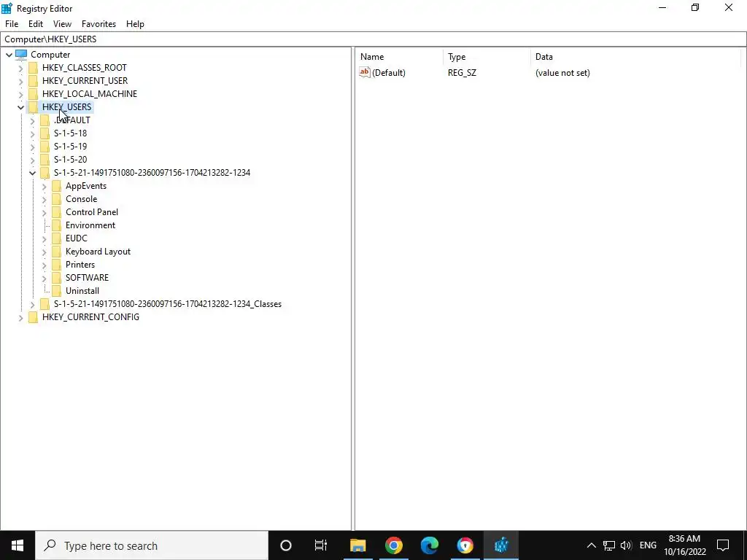Click the S-1-5-18 folder icon
The image size is (747, 560).
pyautogui.click(x=44, y=133)
